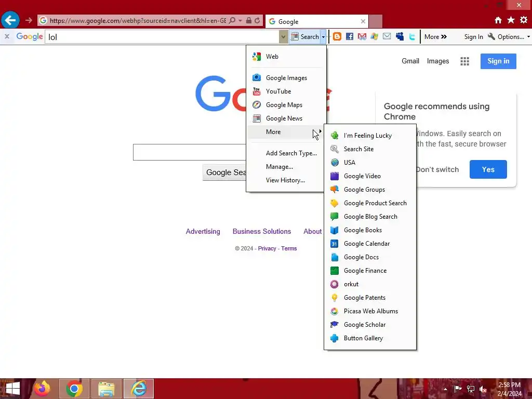Click the toolbar Search button
This screenshot has height=399, width=532.
click(x=305, y=37)
